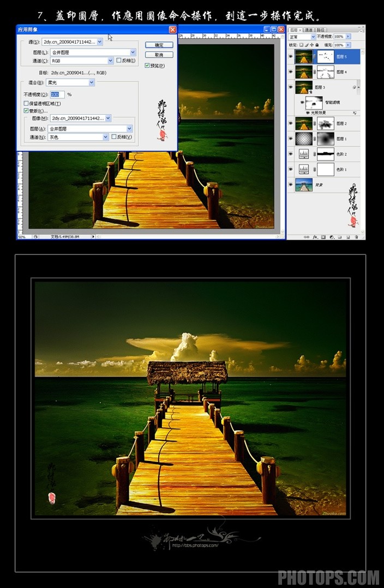Toggle source 反相(I) checkbox
The image size is (384, 588).
click(x=119, y=61)
